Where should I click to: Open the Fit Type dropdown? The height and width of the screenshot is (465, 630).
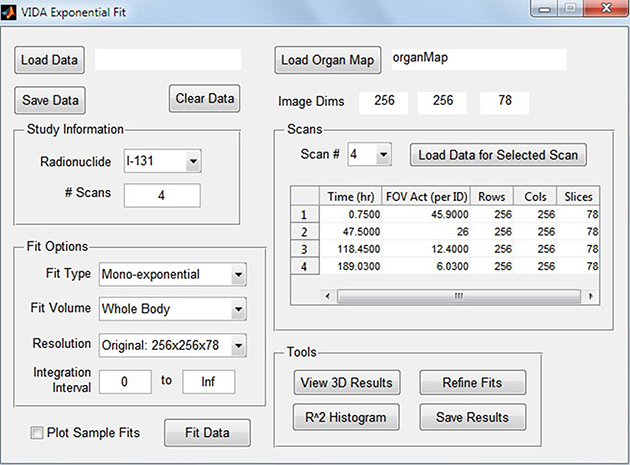pos(173,274)
